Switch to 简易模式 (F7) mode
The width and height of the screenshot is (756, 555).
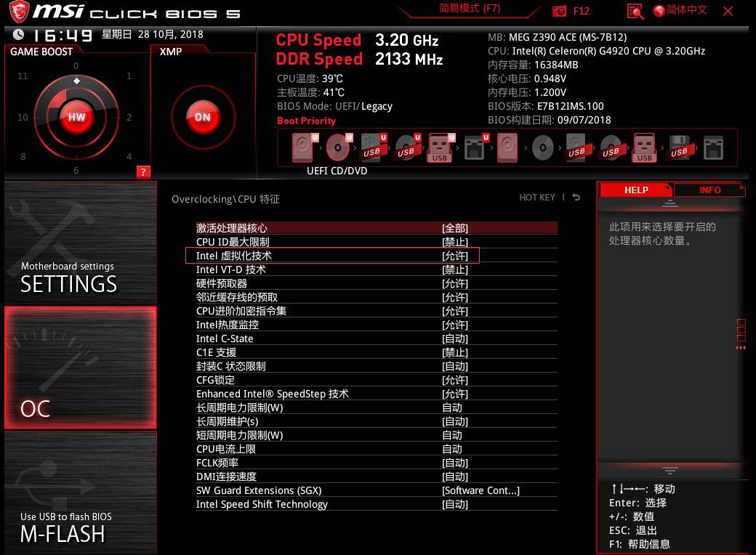470,9
